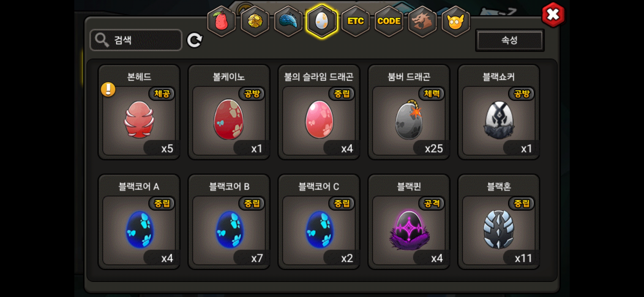The width and height of the screenshot is (644, 297).
Task: Switch to the ETC tab
Action: click(356, 21)
